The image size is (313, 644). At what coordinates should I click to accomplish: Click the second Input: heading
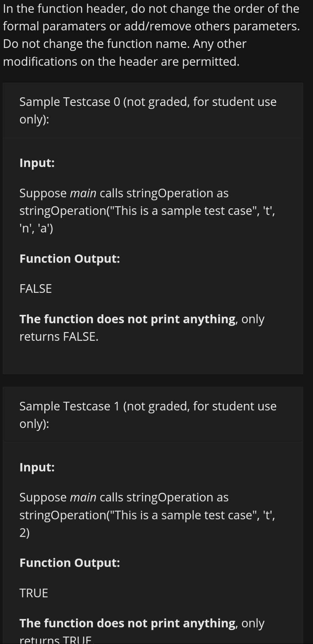click(37, 467)
